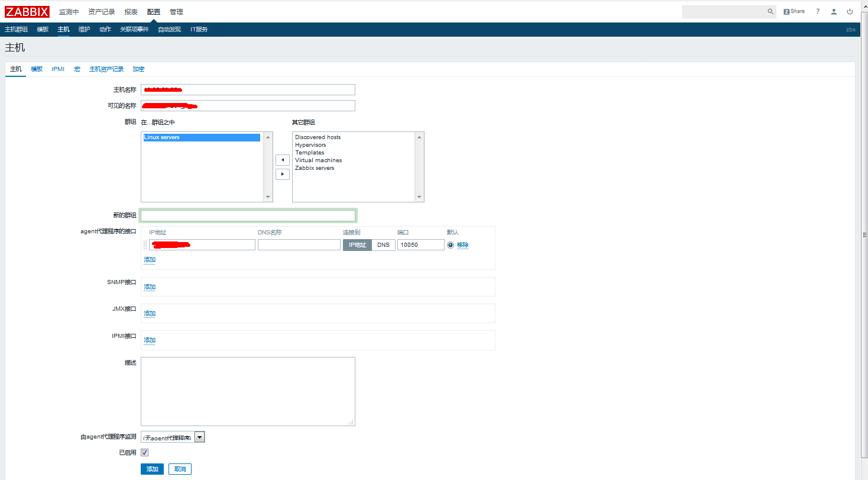
Task: Select the default interface radio button
Action: tap(451, 244)
